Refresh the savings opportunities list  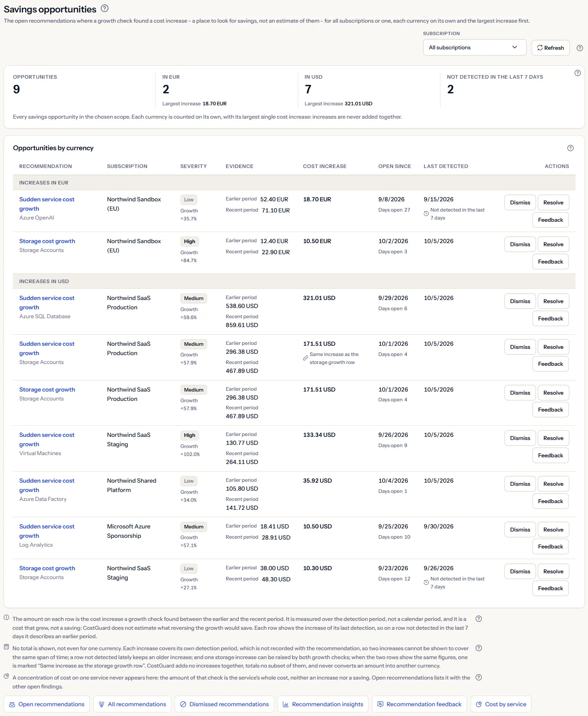pyautogui.click(x=550, y=48)
